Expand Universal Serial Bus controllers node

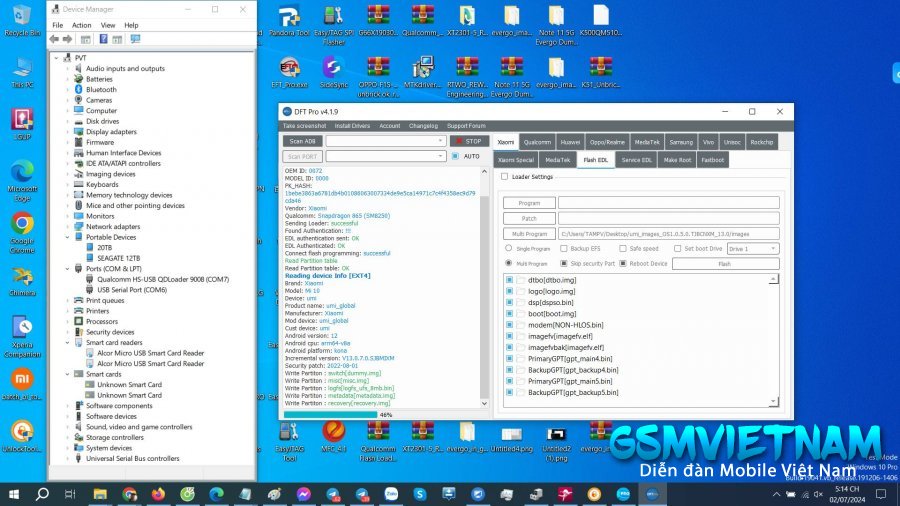(68, 458)
